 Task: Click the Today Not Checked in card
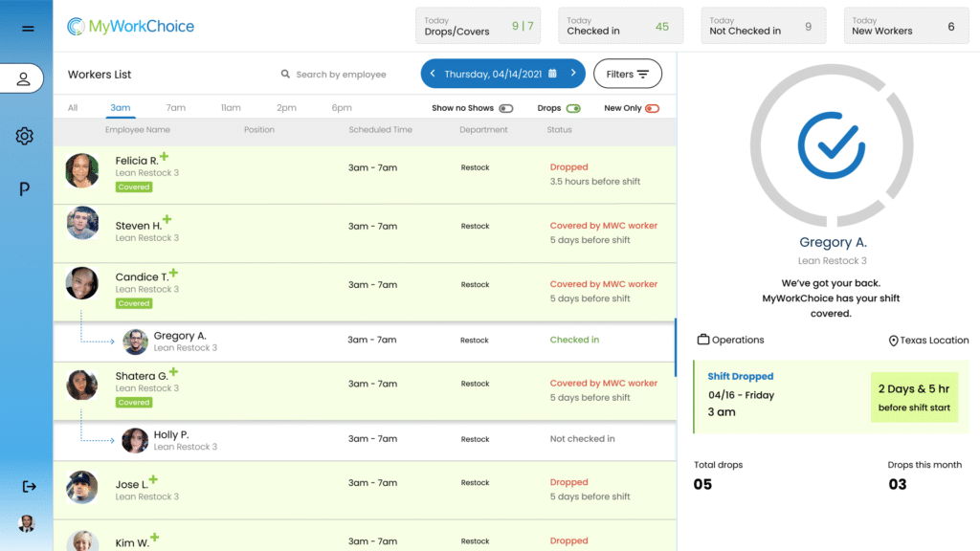[x=763, y=26]
